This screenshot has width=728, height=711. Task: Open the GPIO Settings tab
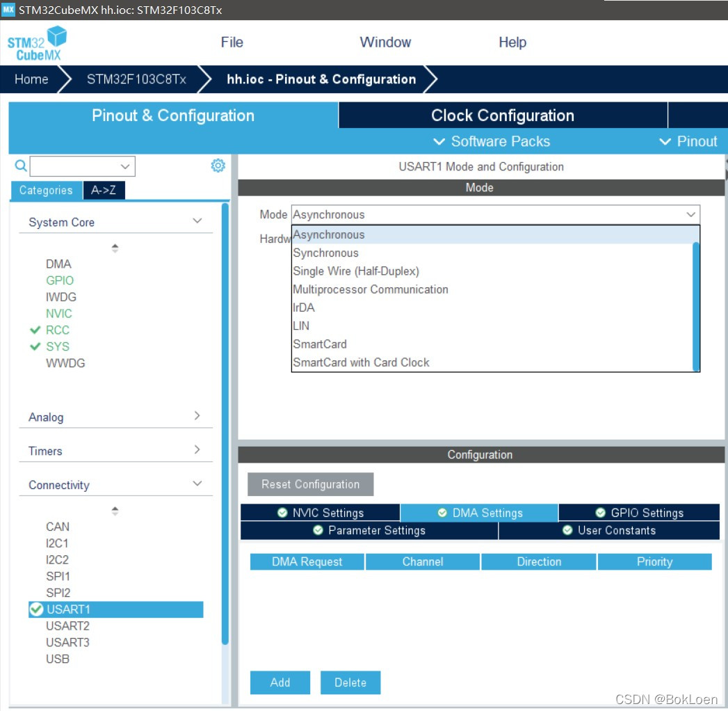coord(639,513)
